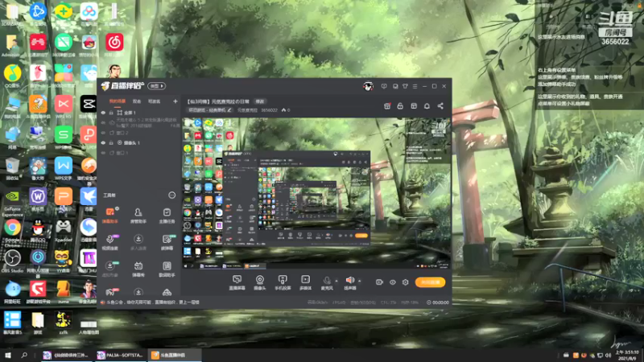The width and height of the screenshot is (644, 362).
Task: Open Google Chrome desktop shortcut
Action: (12, 230)
